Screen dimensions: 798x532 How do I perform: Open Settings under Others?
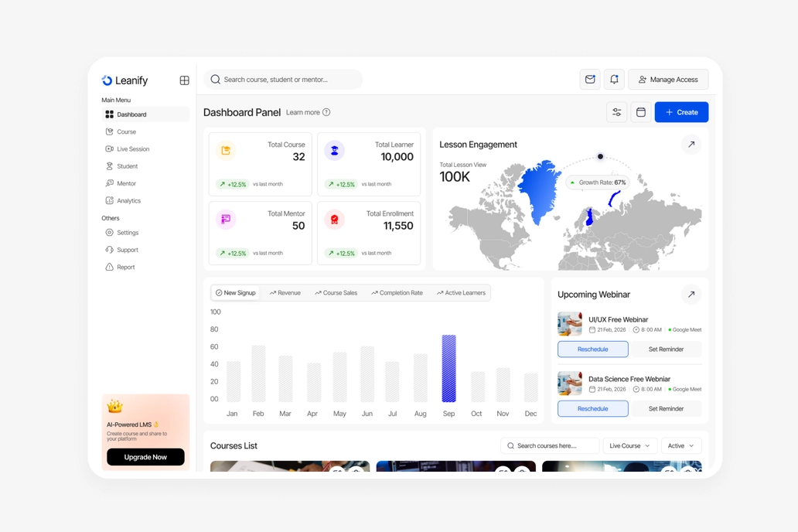click(x=145, y=233)
